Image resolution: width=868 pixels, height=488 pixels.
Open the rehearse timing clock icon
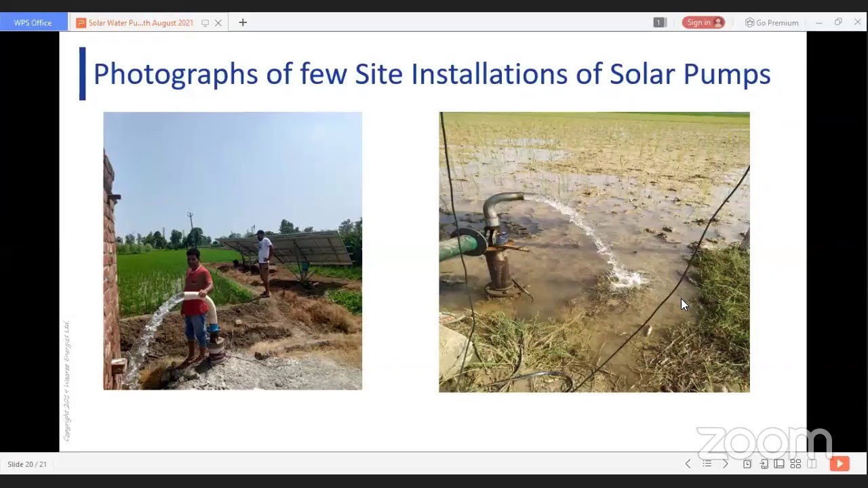[747, 464]
